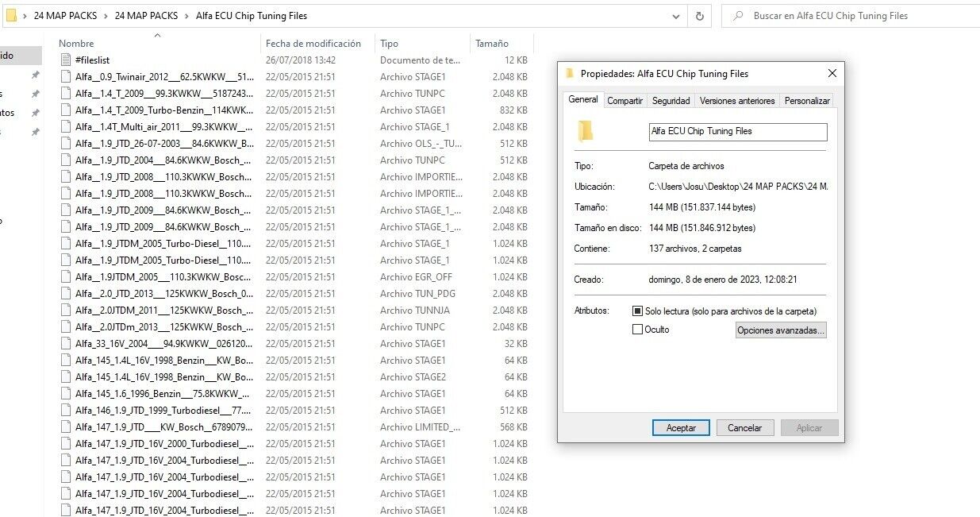Click the type cell Documento de te...
This screenshot has height=517, width=980.
tap(421, 60)
